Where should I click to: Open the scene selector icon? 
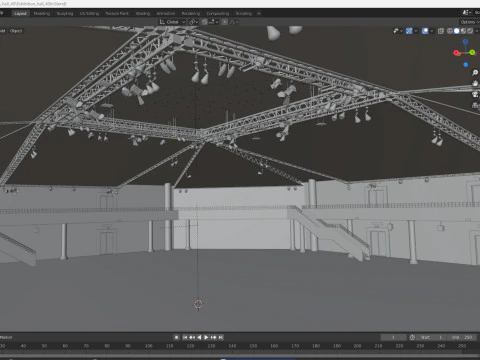[466, 13]
